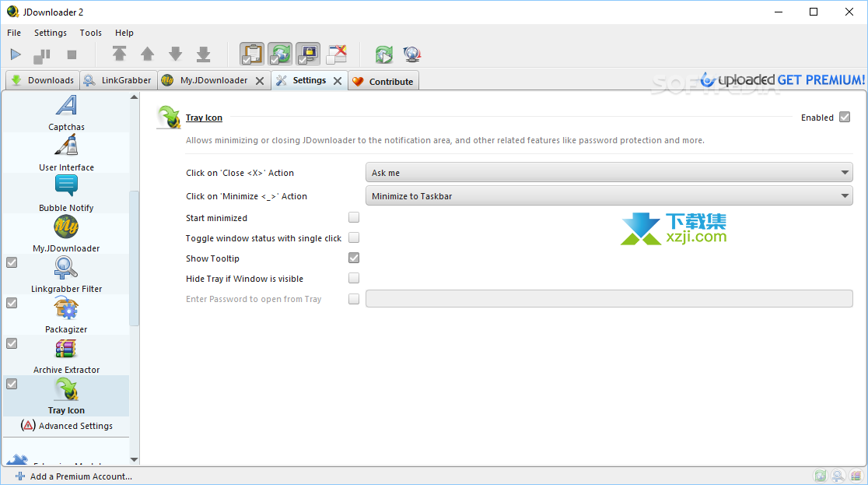Disable the Linkgrabber Filter extension checkbox

tap(12, 262)
